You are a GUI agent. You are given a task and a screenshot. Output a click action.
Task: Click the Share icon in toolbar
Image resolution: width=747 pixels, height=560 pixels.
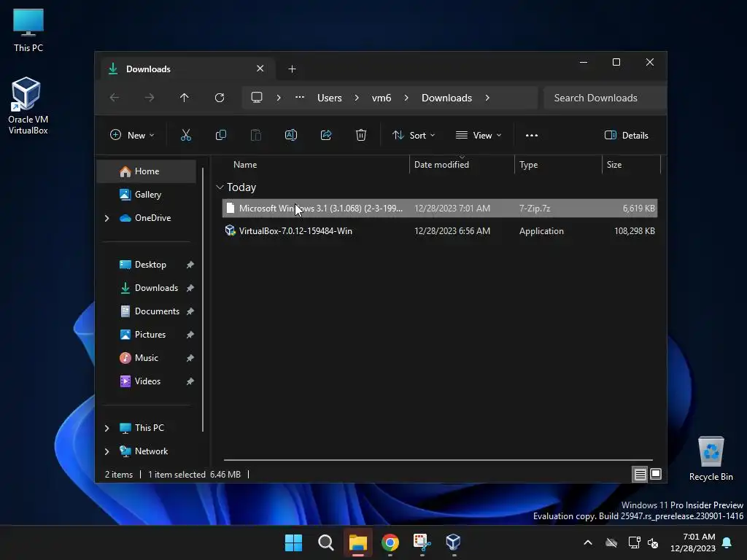pos(326,135)
